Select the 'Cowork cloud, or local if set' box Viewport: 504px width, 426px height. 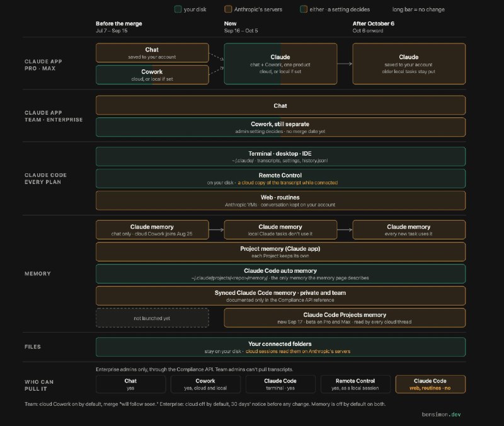(x=152, y=75)
